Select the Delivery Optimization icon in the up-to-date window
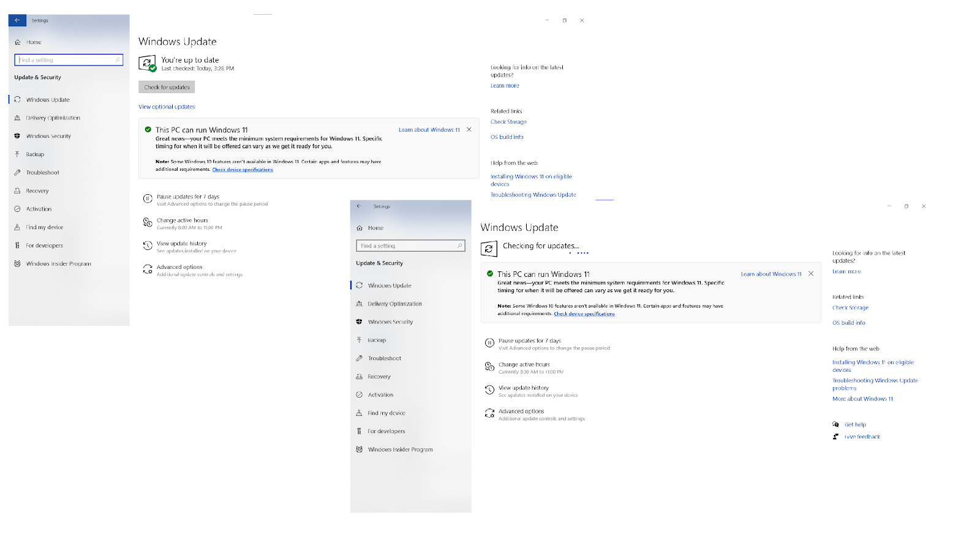The width and height of the screenshot is (980, 544). (x=17, y=118)
